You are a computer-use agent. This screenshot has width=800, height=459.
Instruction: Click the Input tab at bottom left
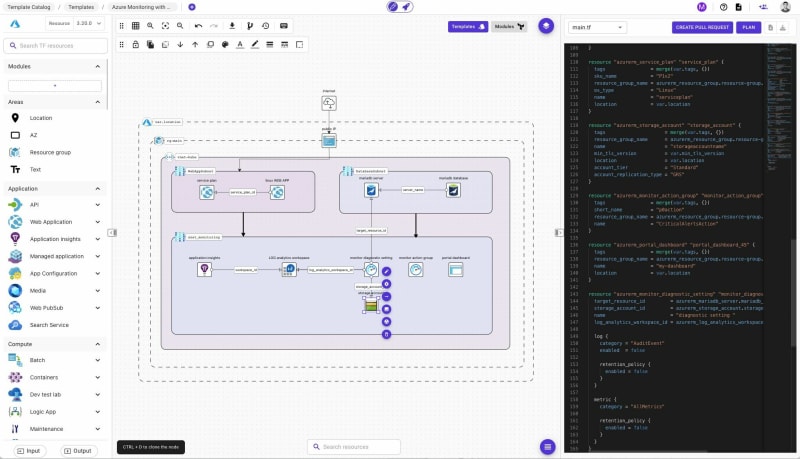[x=29, y=451]
